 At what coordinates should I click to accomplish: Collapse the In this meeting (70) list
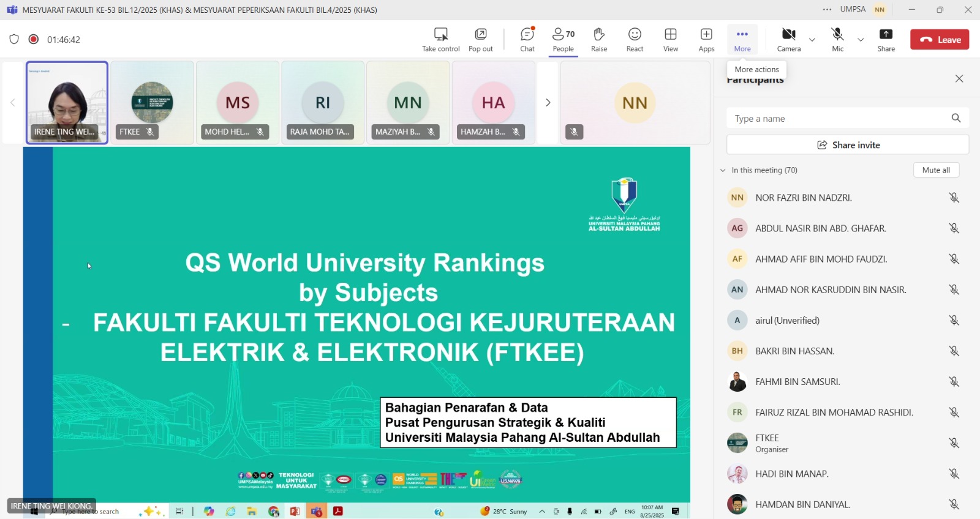[723, 170]
